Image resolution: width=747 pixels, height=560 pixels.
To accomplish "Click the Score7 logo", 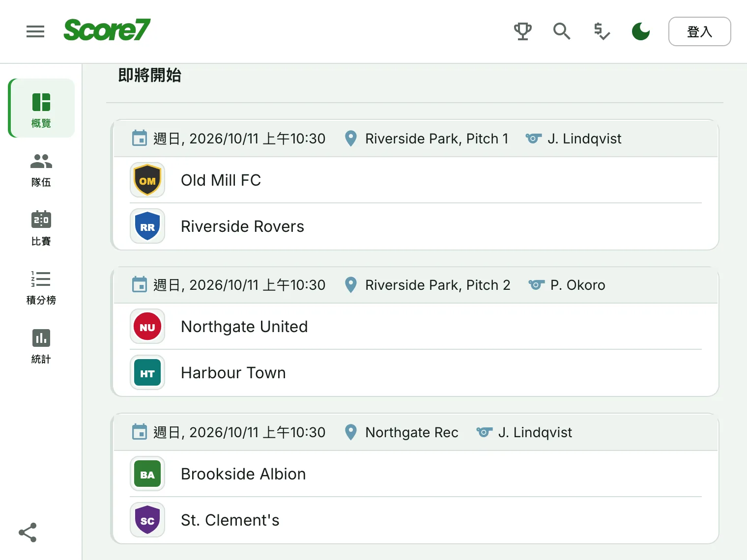I will point(107,30).
